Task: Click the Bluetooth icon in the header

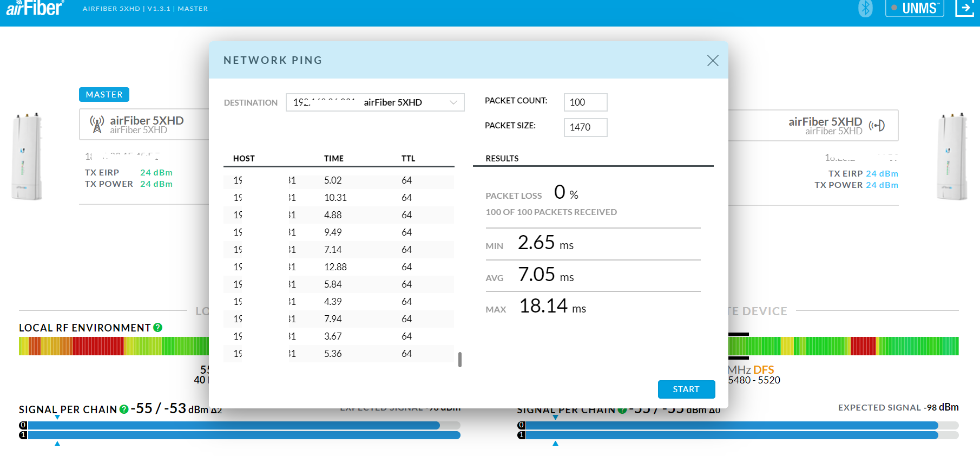Action: click(865, 9)
